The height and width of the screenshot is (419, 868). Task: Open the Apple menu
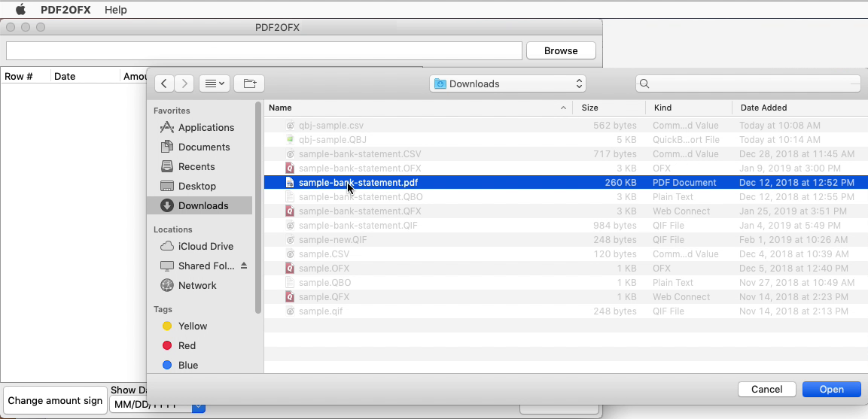point(20,10)
